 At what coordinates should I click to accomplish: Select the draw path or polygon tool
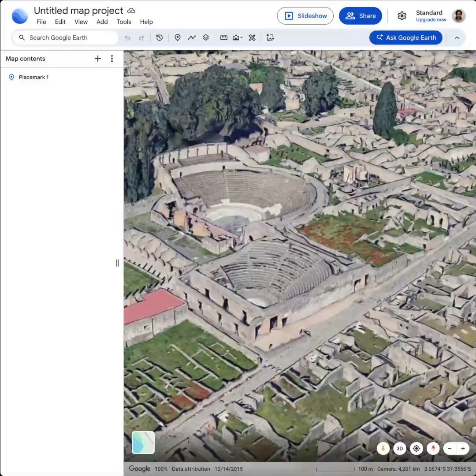point(192,37)
